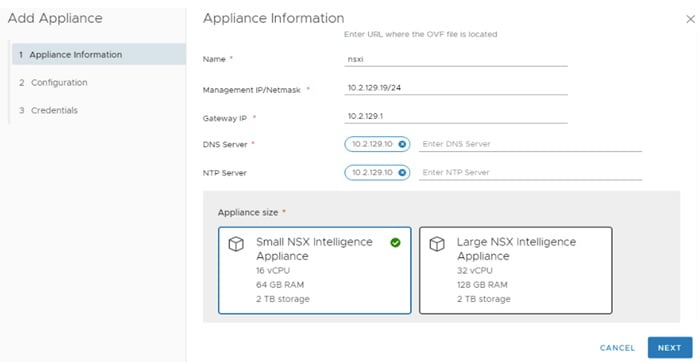Click the Gateway IP field
Screen dimensions: 700x362
point(456,117)
